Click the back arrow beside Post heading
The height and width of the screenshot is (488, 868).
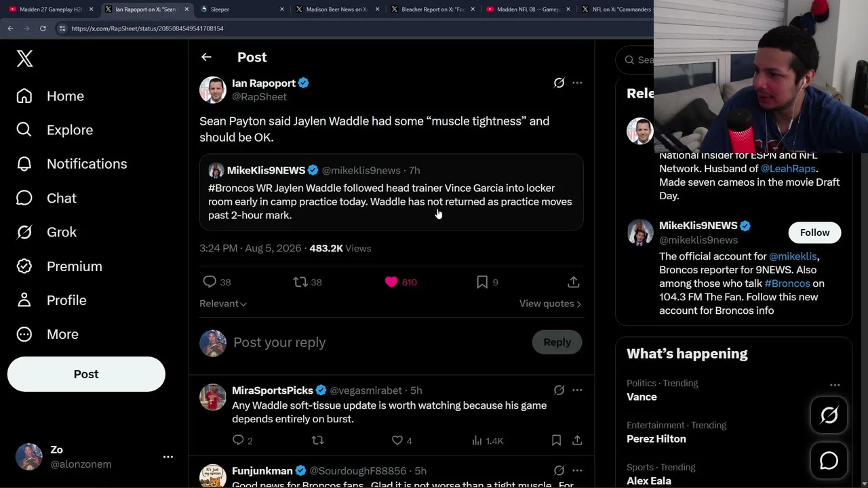pos(206,58)
